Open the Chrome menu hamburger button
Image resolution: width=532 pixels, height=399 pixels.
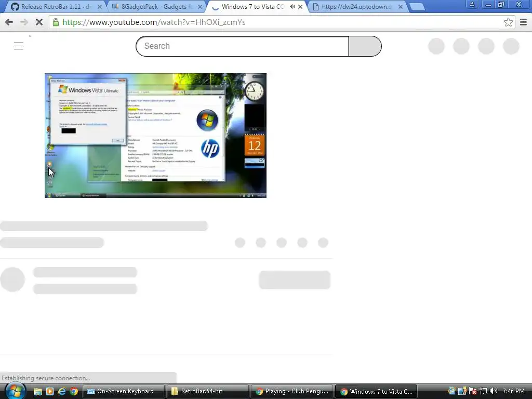(x=523, y=22)
